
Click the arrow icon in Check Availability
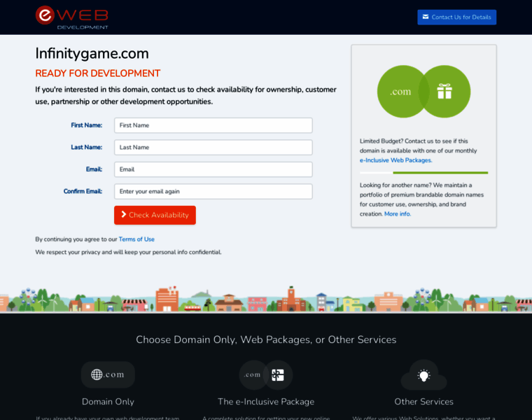coord(124,215)
